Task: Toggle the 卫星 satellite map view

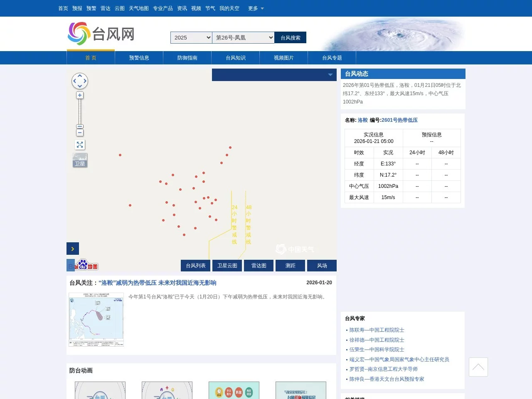Action: pyautogui.click(x=80, y=160)
